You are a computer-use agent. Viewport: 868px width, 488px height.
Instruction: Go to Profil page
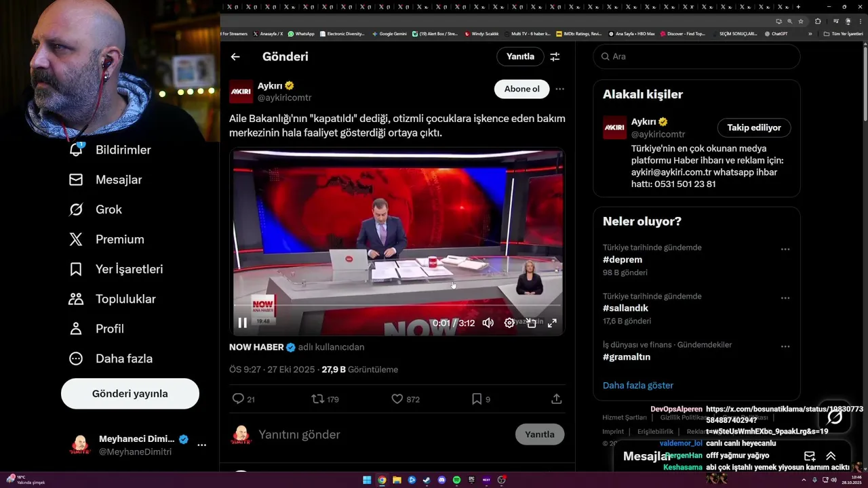(x=96, y=329)
